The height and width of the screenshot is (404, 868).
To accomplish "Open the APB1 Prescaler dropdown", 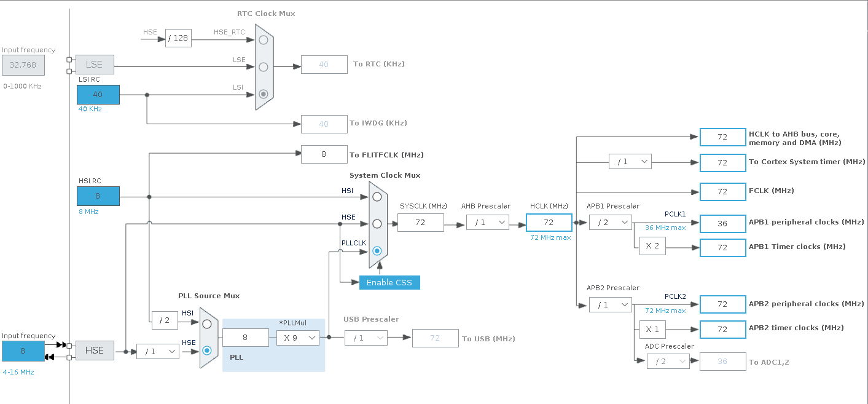I will point(611,222).
